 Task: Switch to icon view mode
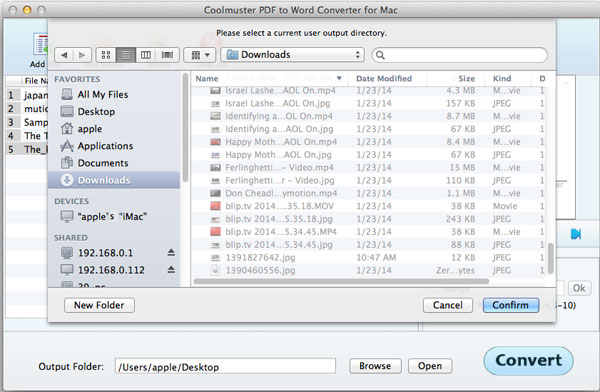point(106,55)
